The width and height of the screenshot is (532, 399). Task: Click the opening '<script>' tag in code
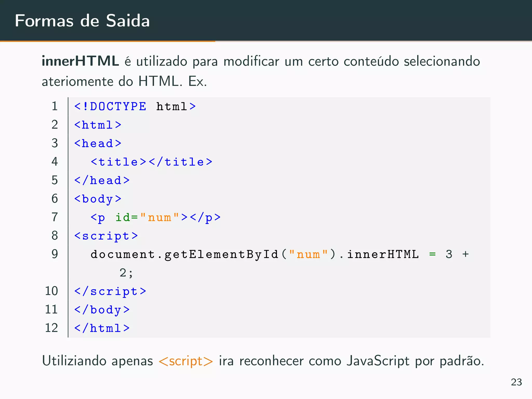(x=106, y=236)
